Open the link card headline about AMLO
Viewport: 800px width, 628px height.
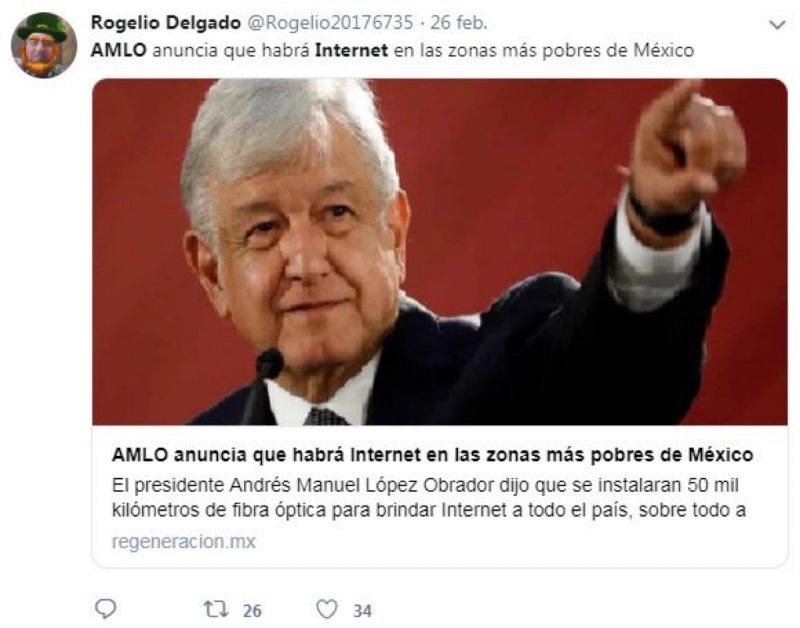pyautogui.click(x=432, y=454)
